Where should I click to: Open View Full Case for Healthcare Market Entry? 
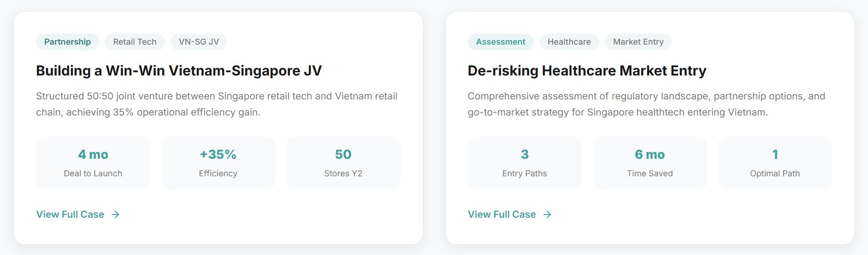coord(502,214)
